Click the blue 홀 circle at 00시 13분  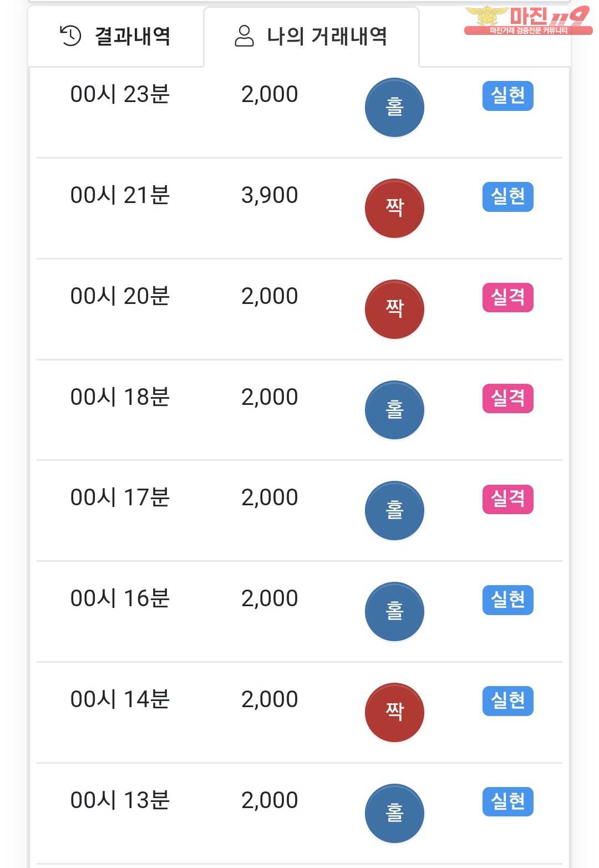(x=394, y=813)
